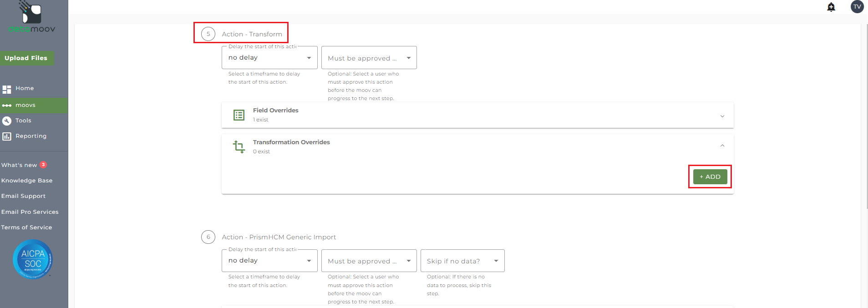
Task: Click the Action - Transform heading
Action: 252,34
